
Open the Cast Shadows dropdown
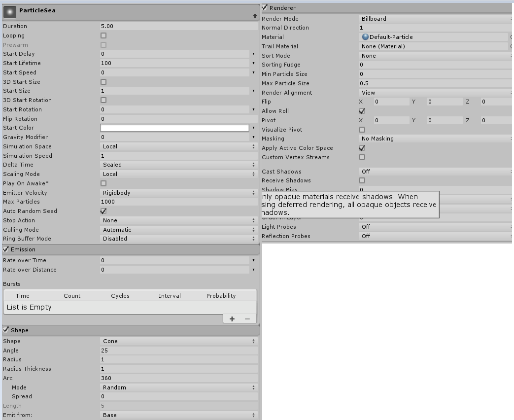(434, 171)
